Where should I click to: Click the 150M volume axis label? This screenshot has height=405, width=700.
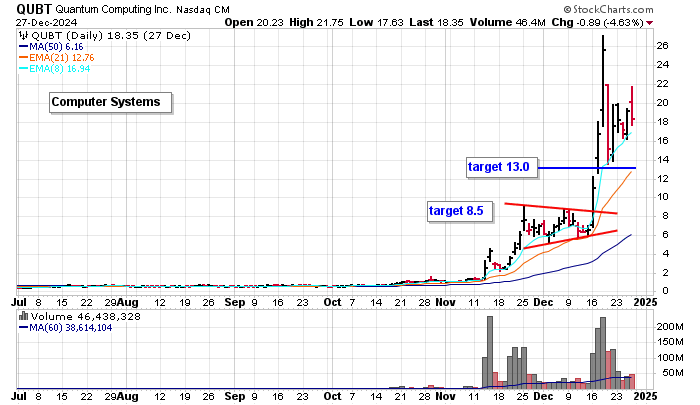[670, 342]
